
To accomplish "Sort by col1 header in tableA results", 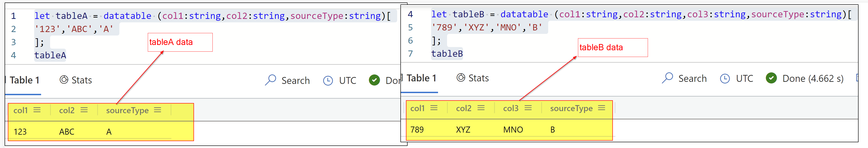I will pos(21,110).
